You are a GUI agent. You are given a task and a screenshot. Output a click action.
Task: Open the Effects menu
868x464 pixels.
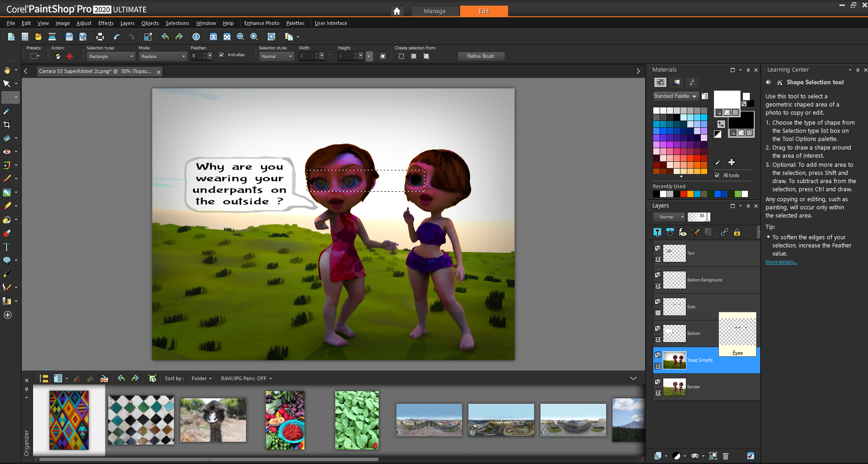[106, 23]
